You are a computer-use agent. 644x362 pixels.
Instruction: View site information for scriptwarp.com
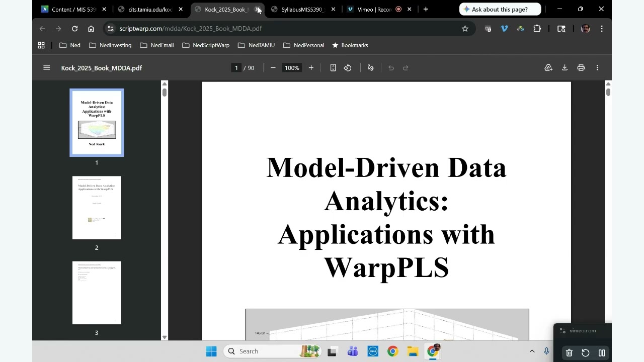pos(111,29)
